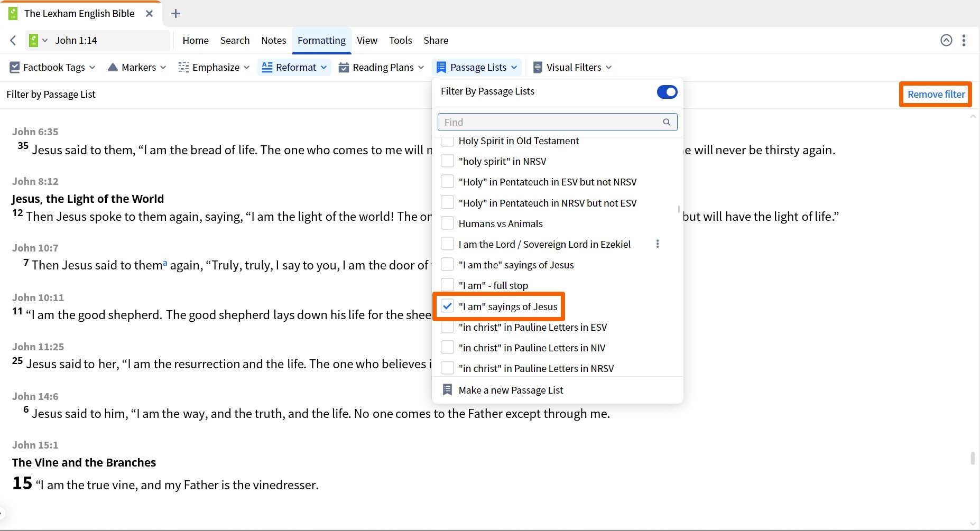Expand the Factbook Tags dropdown arrow

pyautogui.click(x=93, y=68)
